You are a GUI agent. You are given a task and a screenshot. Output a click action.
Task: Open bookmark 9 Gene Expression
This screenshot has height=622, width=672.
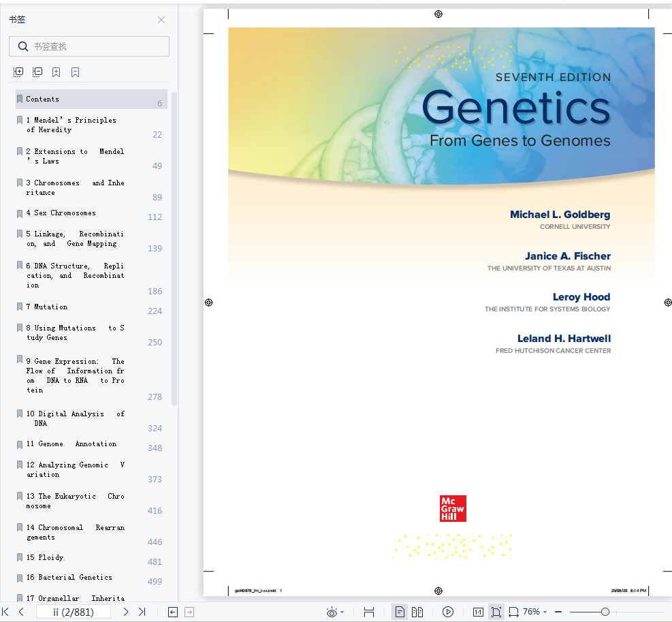point(91,375)
